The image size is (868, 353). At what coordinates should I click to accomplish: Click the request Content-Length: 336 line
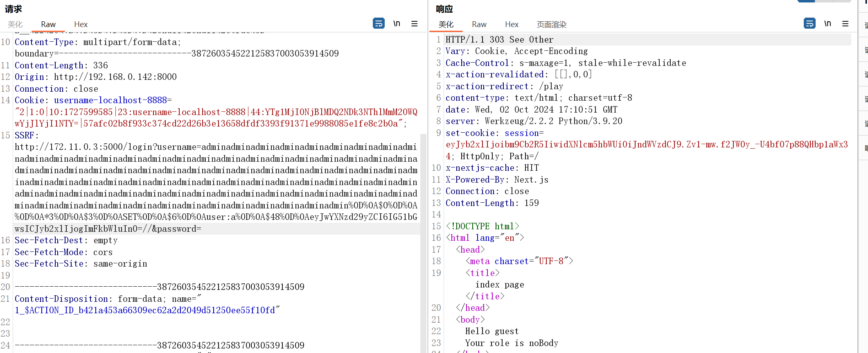(61, 65)
